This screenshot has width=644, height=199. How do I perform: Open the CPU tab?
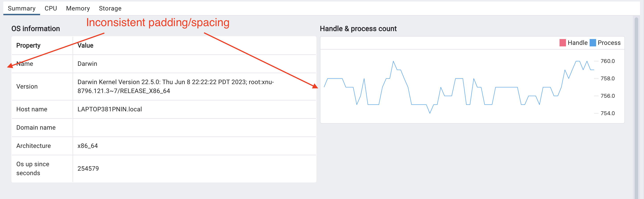point(51,8)
